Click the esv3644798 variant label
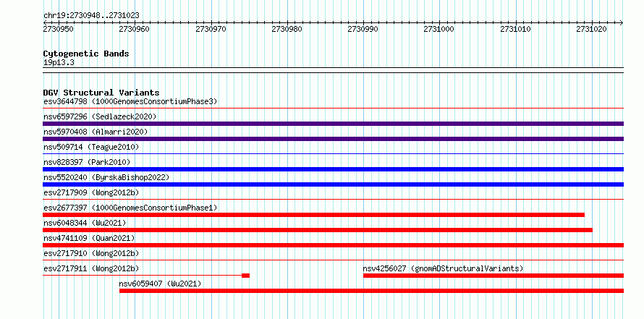 (130, 101)
